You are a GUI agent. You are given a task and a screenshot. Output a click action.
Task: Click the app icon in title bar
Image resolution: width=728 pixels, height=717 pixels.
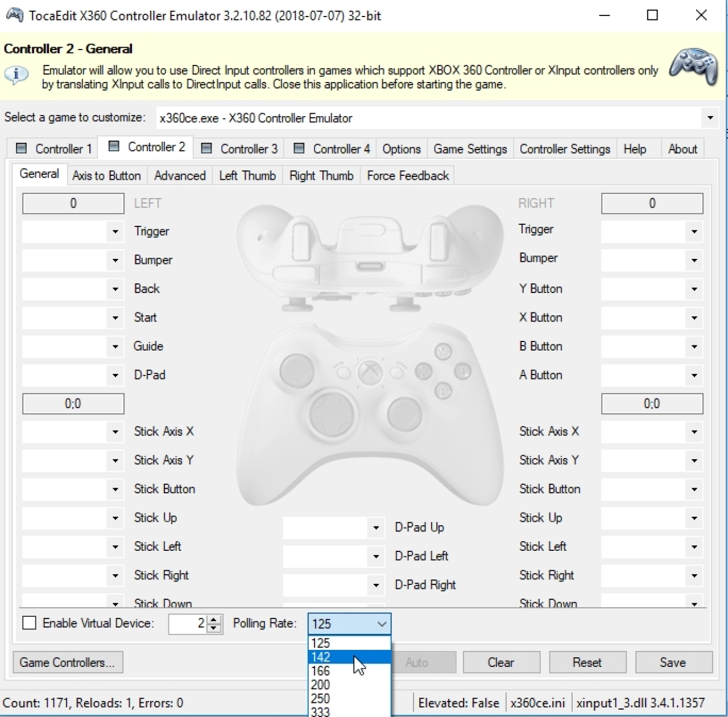(x=14, y=15)
